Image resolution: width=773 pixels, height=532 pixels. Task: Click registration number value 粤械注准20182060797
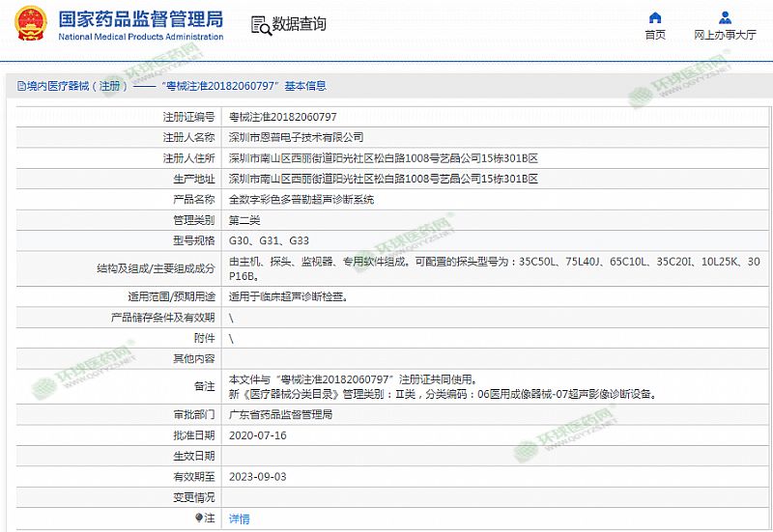pos(282,116)
